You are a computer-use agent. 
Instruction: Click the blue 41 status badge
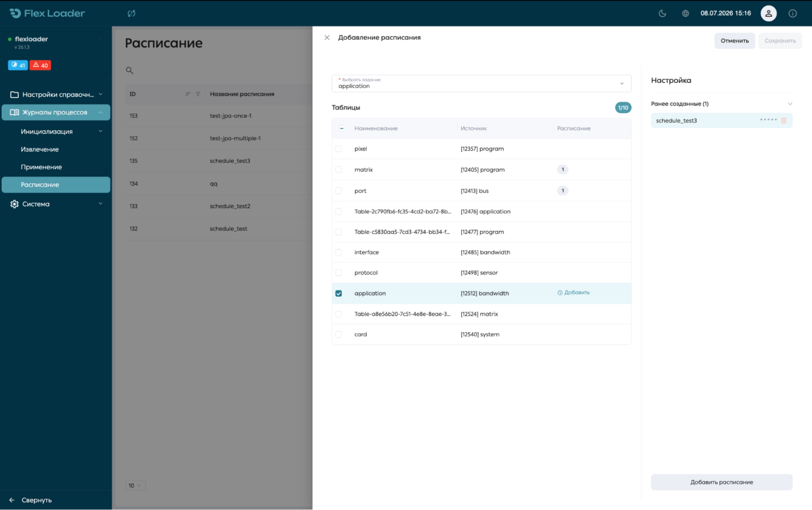click(18, 65)
